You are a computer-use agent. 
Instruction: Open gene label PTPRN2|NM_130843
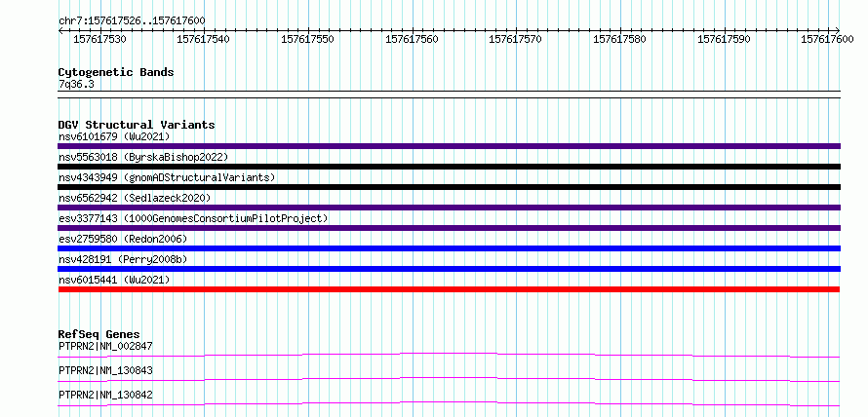click(105, 370)
